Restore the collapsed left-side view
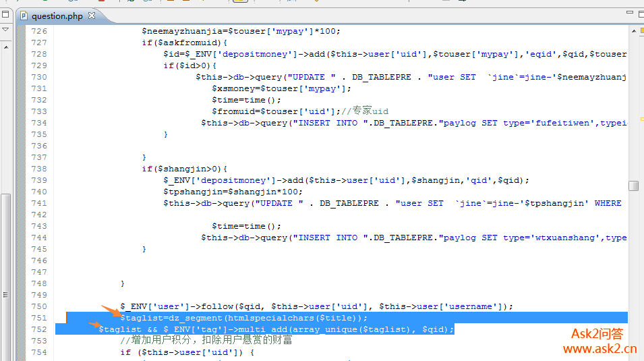The width and height of the screenshot is (644, 361). [5, 13]
